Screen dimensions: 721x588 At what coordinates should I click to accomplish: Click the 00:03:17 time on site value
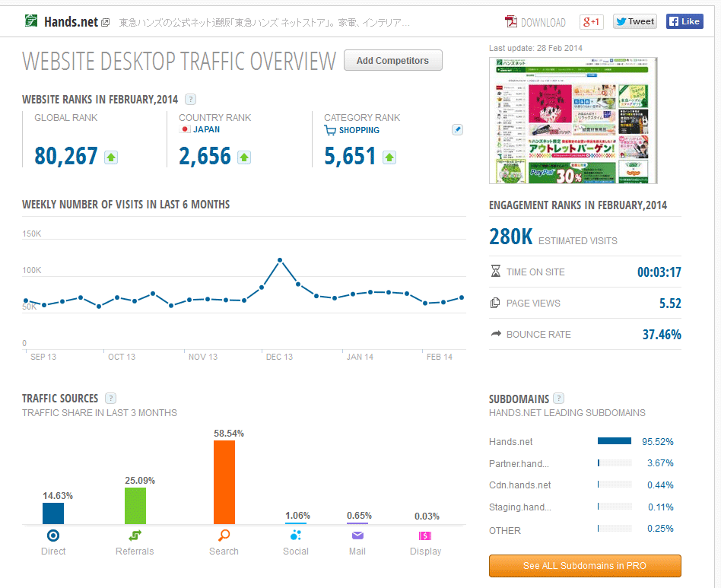click(659, 272)
